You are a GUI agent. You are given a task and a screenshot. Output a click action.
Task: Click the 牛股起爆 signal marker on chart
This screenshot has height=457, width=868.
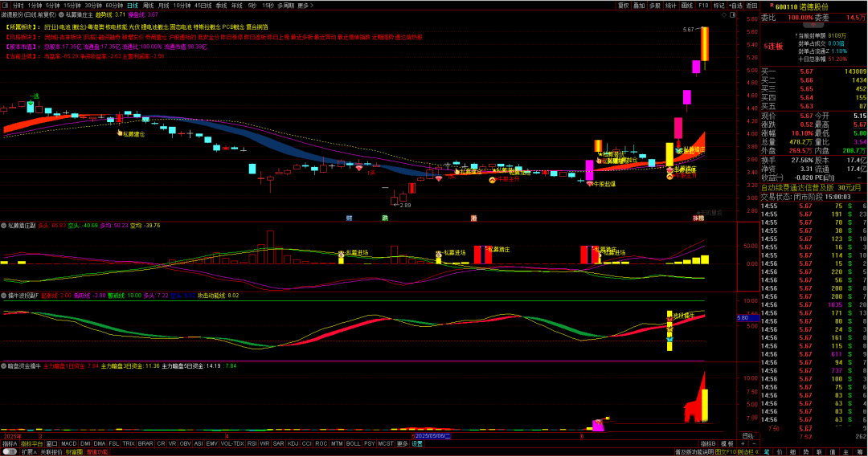[x=601, y=184]
